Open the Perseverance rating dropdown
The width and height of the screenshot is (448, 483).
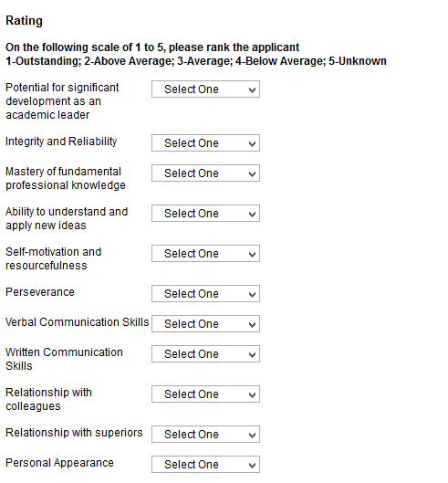click(205, 294)
